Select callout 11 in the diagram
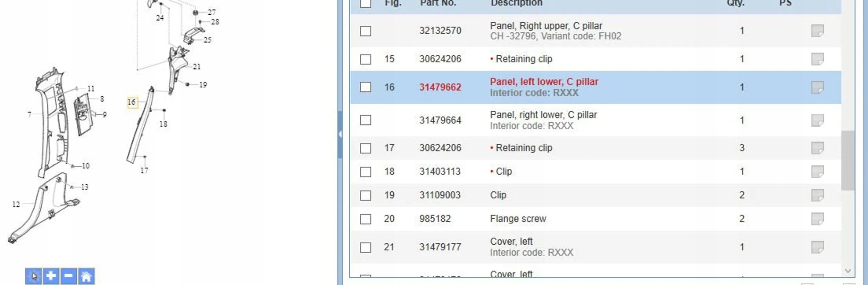 pyautogui.click(x=91, y=89)
